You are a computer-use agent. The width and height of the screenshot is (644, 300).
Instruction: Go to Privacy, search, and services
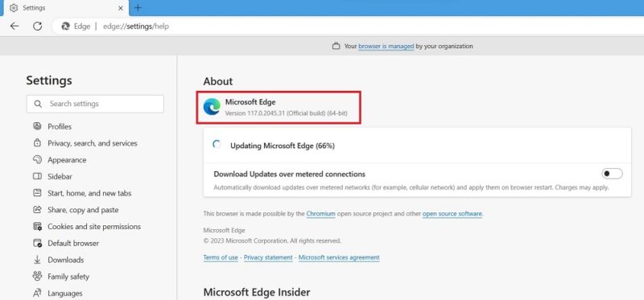point(93,143)
